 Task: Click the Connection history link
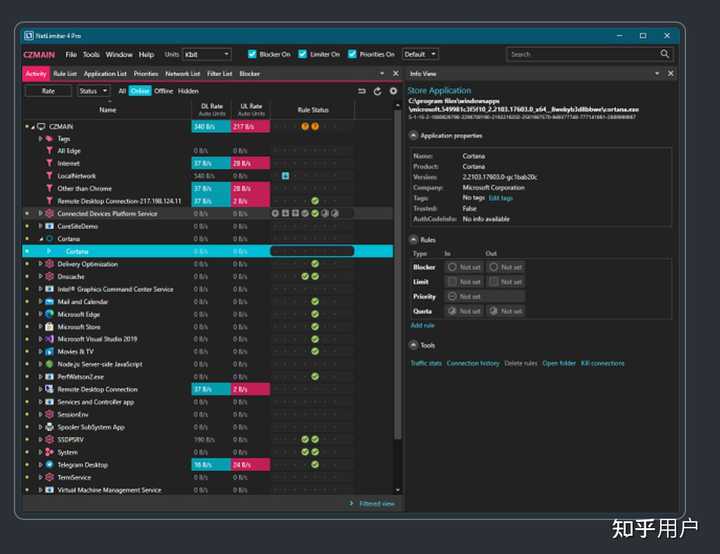[473, 363]
